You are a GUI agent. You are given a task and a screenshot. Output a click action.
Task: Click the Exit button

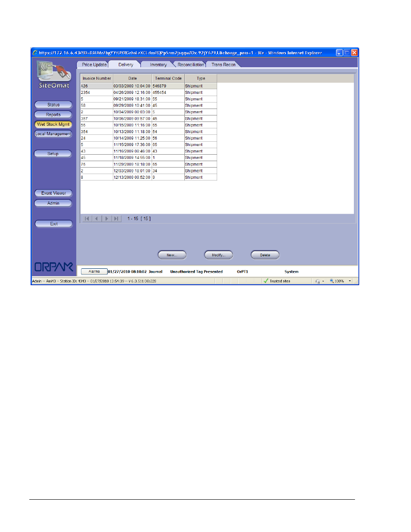(53, 224)
